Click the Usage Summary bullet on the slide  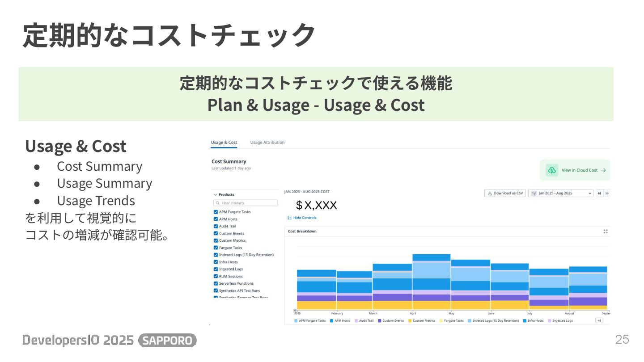pos(105,184)
